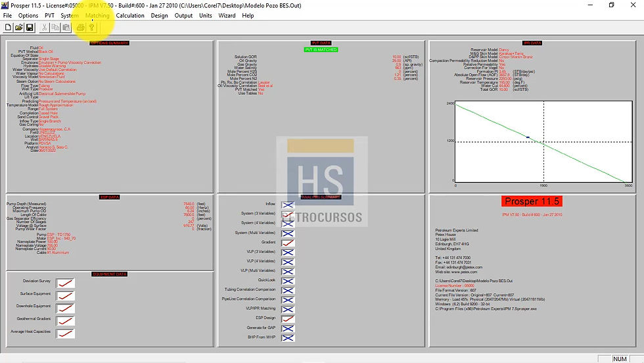Open the Calculation menu
This screenshot has width=644, height=363.
click(130, 16)
